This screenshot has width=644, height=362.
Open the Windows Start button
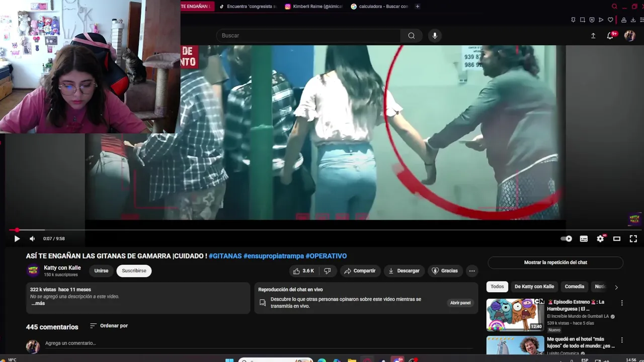[x=229, y=360]
